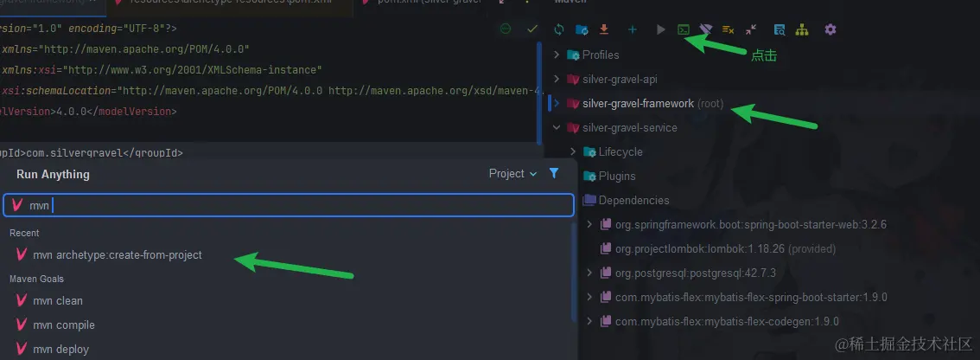Collapse all nodes in Maven tree
980x360 pixels.
coord(751,29)
